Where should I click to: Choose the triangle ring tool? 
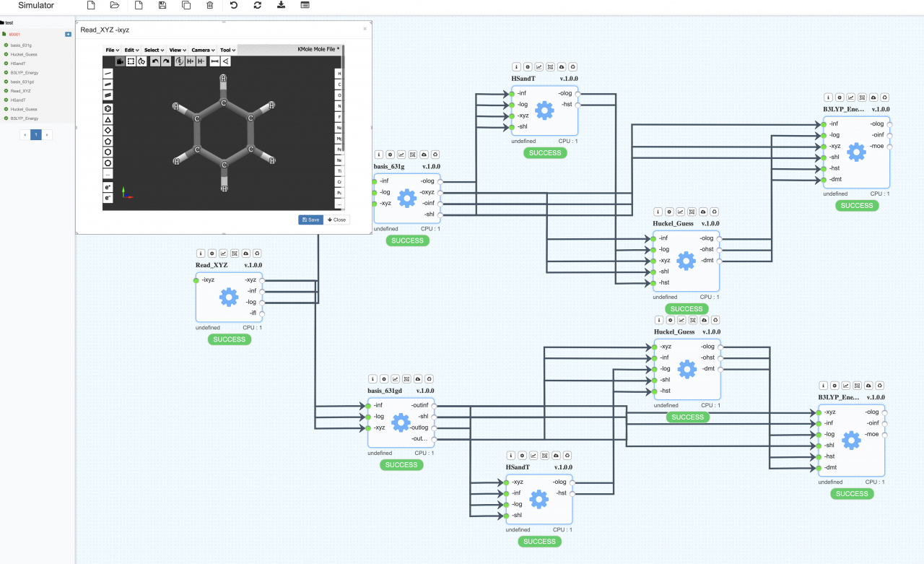[x=108, y=119]
